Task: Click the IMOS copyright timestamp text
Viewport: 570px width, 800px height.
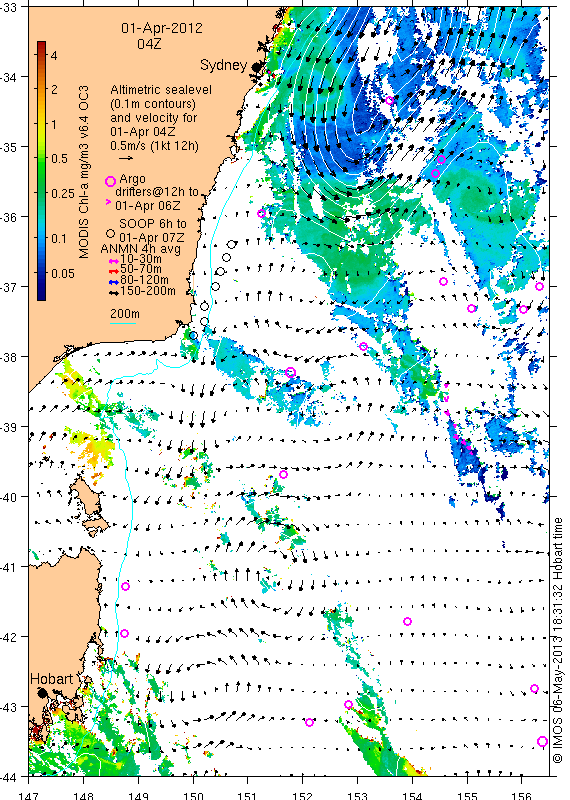Action: click(558, 641)
